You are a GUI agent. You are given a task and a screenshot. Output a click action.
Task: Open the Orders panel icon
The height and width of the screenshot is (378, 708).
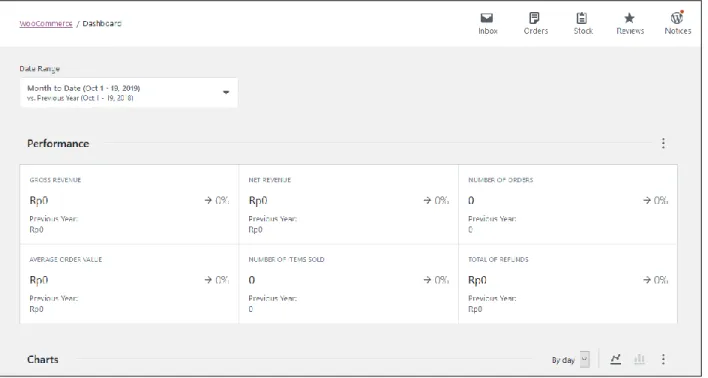tap(534, 18)
